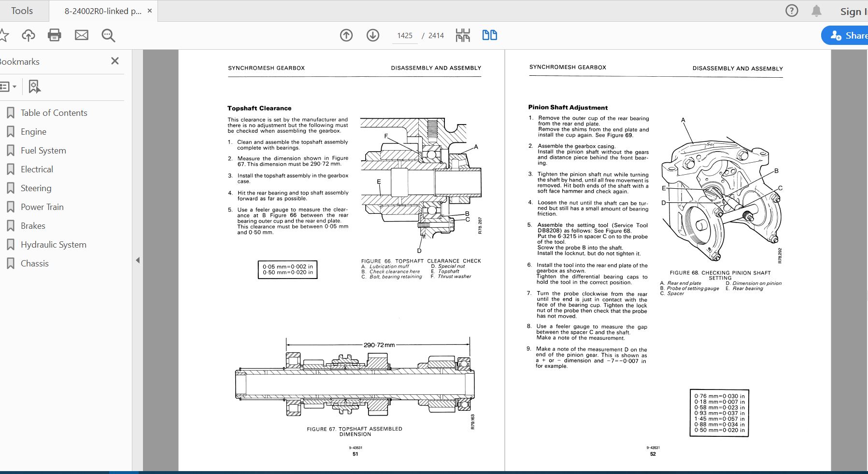
Task: Click the upload to cloud icon
Action: (x=28, y=35)
